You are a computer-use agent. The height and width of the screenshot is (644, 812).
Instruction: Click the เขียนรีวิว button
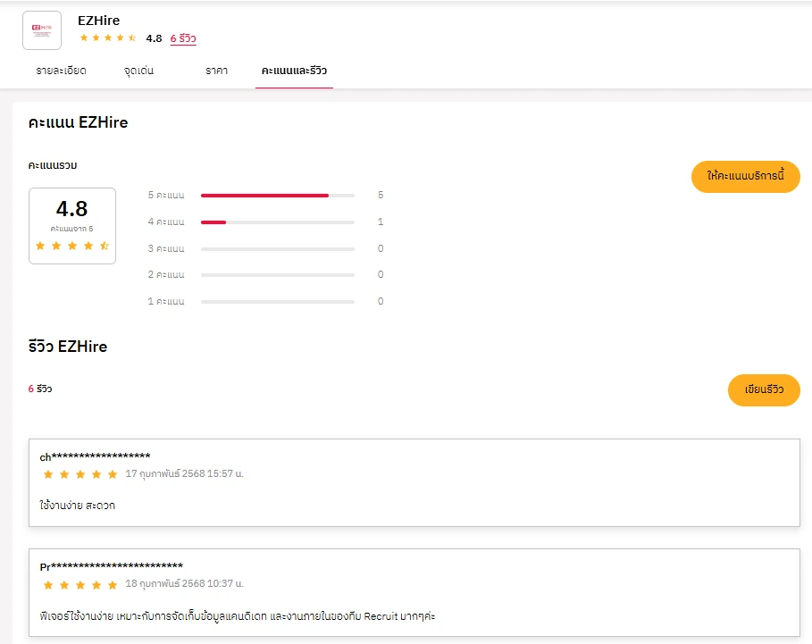pyautogui.click(x=764, y=389)
